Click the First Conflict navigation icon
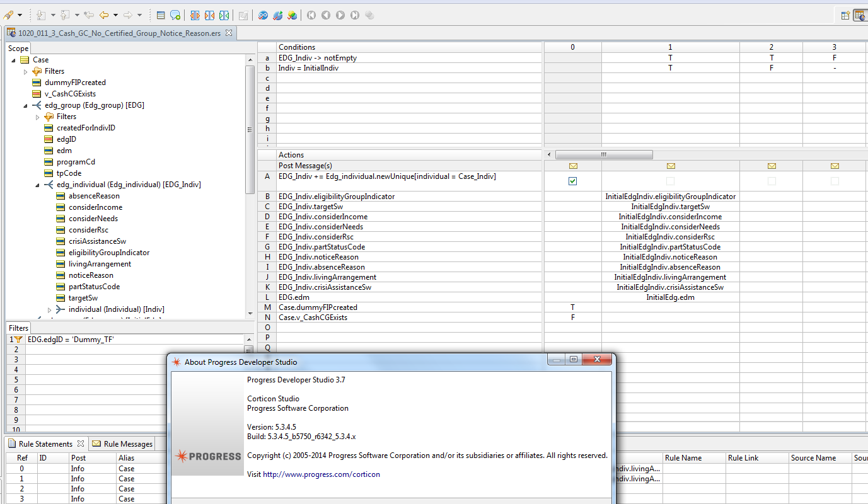 click(x=311, y=15)
